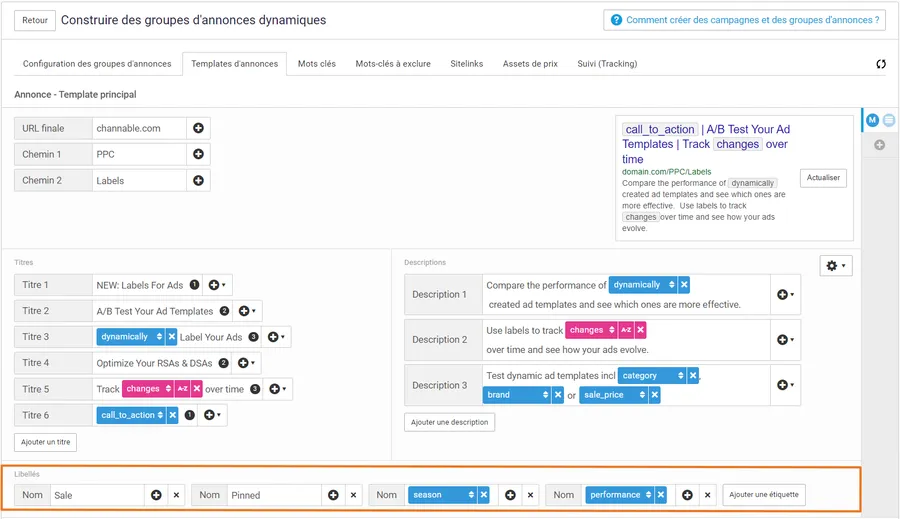Viewport: 900px width, 519px height.
Task: Remove the 'dynamically' tag in Titre 3
Action: click(172, 337)
